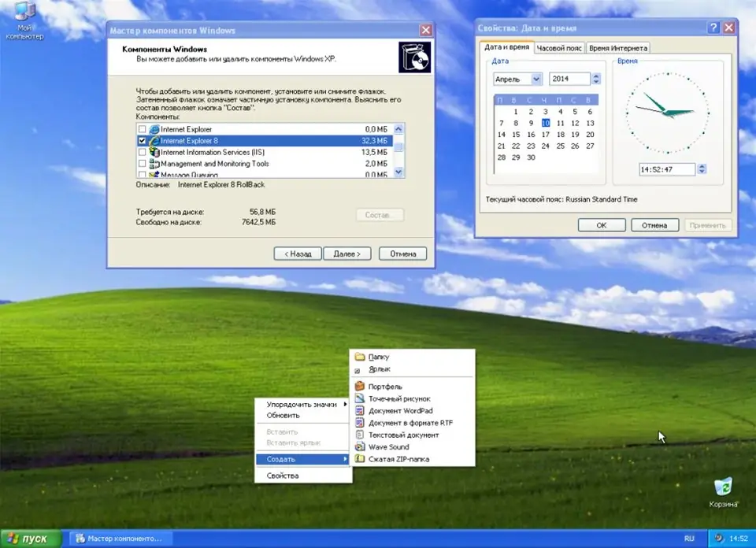Open the Создать submenu entry
This screenshot has height=548, width=756.
pos(303,459)
